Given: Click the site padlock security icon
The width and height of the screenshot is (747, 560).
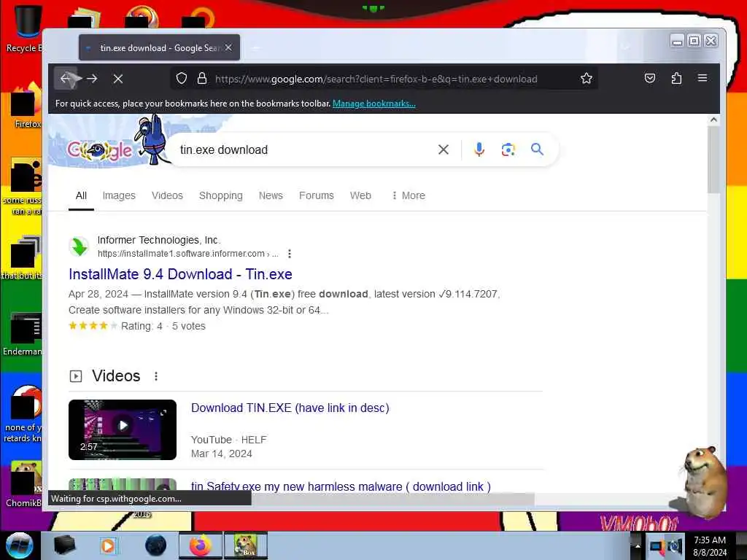Looking at the screenshot, I should pyautogui.click(x=202, y=78).
